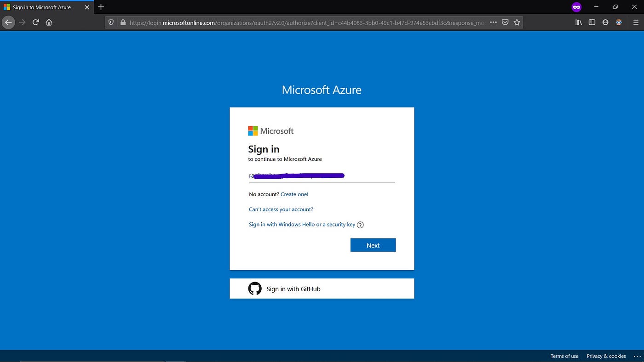Bookmark this page with the star icon
Image resolution: width=644 pixels, height=362 pixels.
(x=517, y=22)
